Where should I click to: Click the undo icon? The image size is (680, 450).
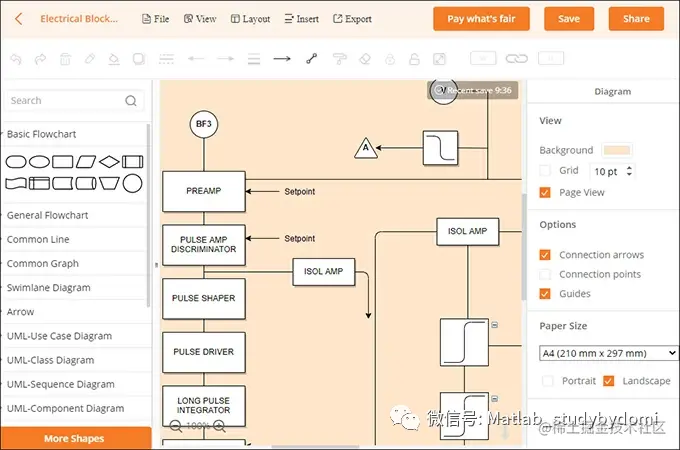[x=16, y=59]
